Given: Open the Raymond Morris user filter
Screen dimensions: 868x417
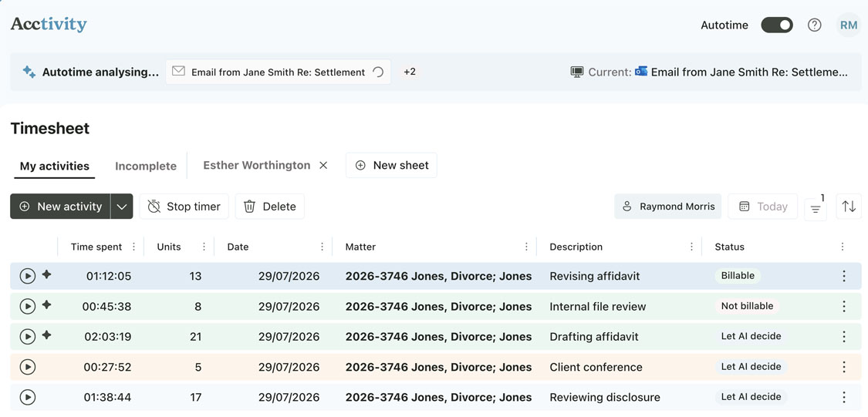Looking at the screenshot, I should point(667,207).
